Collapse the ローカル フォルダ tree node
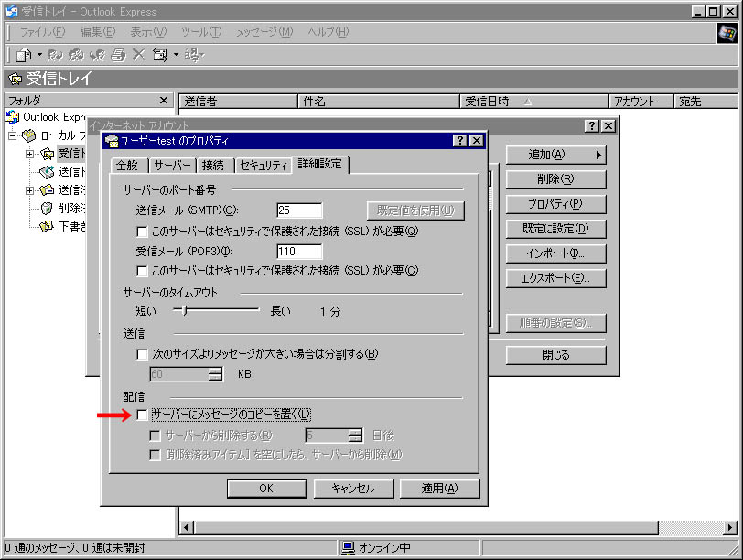The image size is (743, 560). (12, 136)
